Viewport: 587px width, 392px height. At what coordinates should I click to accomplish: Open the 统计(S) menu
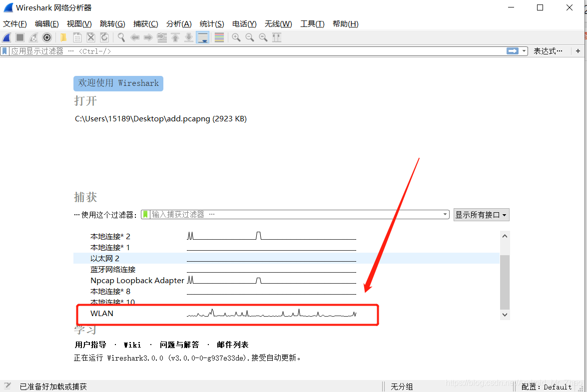point(212,24)
